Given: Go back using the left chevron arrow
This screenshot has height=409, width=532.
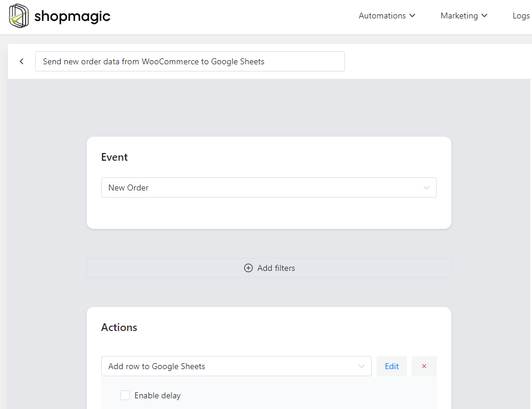Looking at the screenshot, I should coord(21,61).
